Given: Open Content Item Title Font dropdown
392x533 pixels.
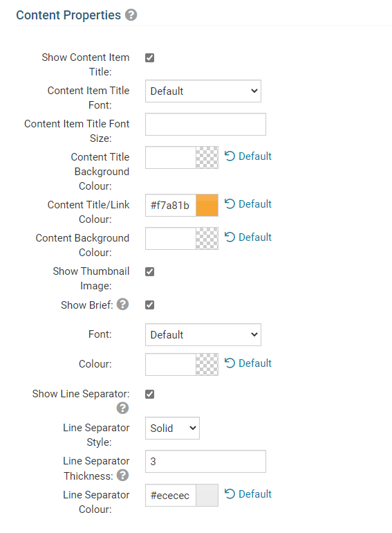Looking at the screenshot, I should pos(203,91).
